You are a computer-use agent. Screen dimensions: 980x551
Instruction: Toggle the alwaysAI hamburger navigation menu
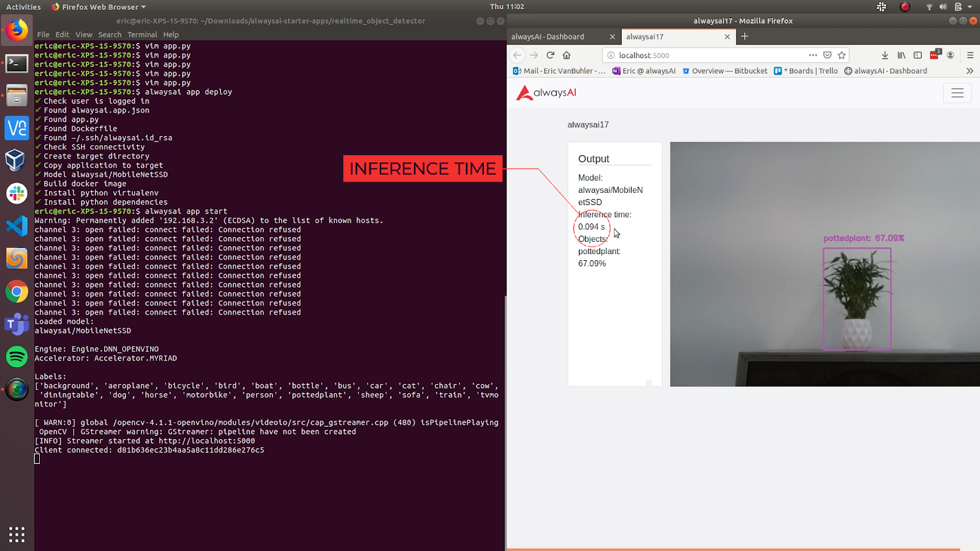pyautogui.click(x=957, y=93)
